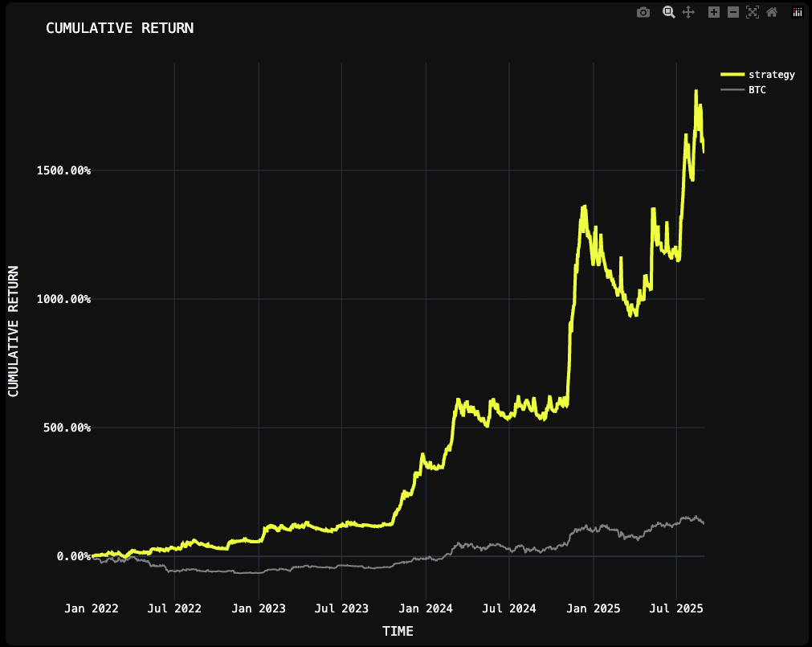Screen dimensions: 812x647
Task: Click the Jan 2024 x-axis label
Action: coord(426,608)
